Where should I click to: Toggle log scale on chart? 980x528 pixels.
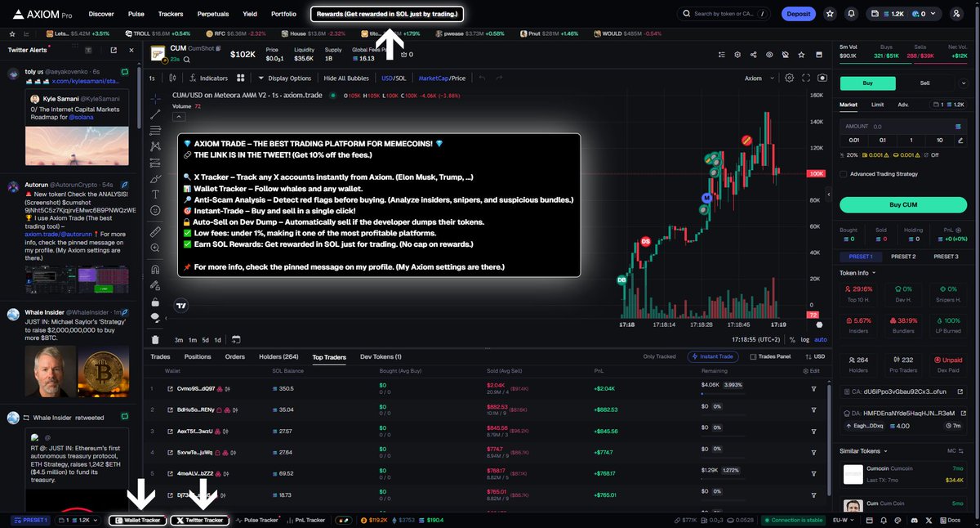805,339
